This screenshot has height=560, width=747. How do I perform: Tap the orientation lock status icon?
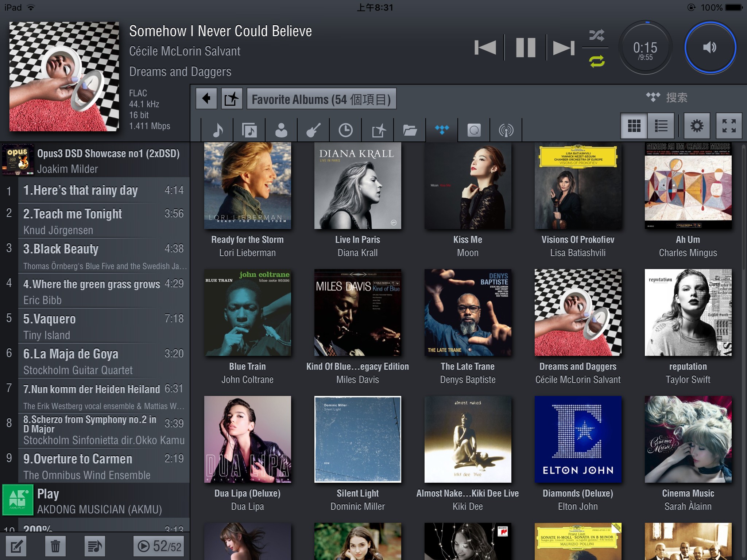click(x=691, y=7)
